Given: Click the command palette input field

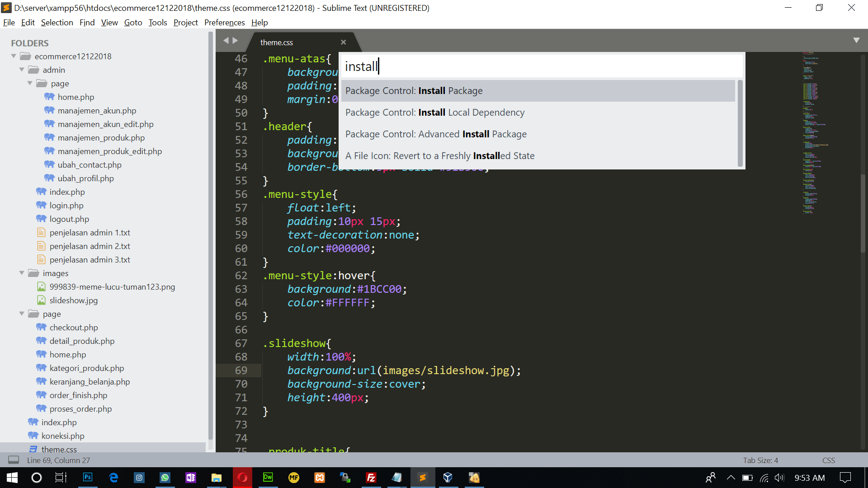Looking at the screenshot, I should click(x=542, y=66).
